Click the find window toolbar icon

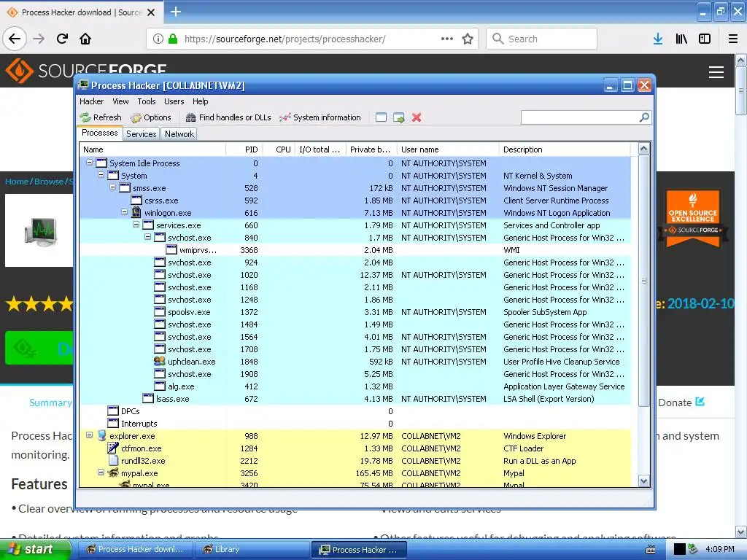tap(381, 117)
